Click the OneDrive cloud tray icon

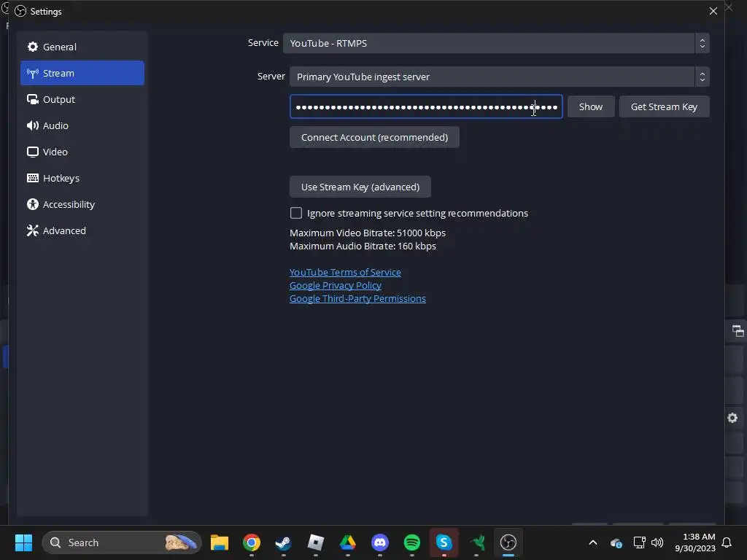pyautogui.click(x=616, y=542)
